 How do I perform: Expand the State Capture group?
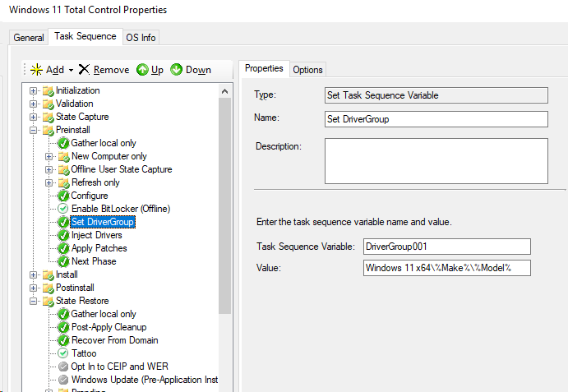(x=34, y=117)
